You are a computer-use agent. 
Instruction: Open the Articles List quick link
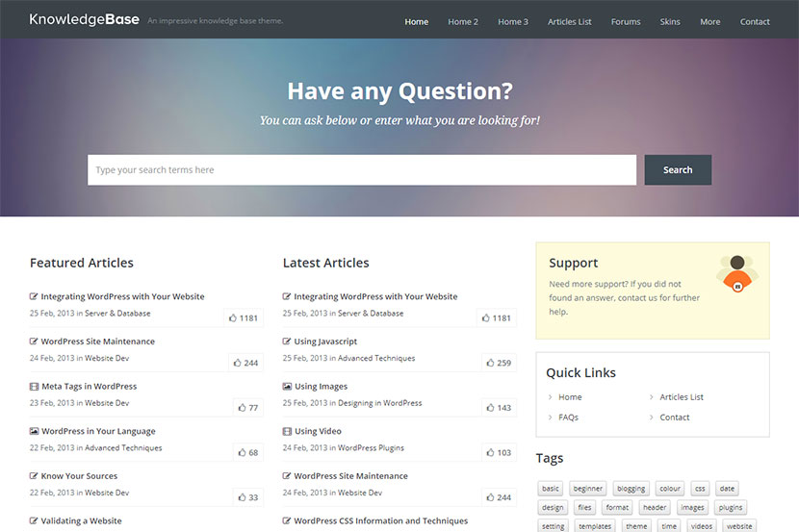(x=682, y=397)
